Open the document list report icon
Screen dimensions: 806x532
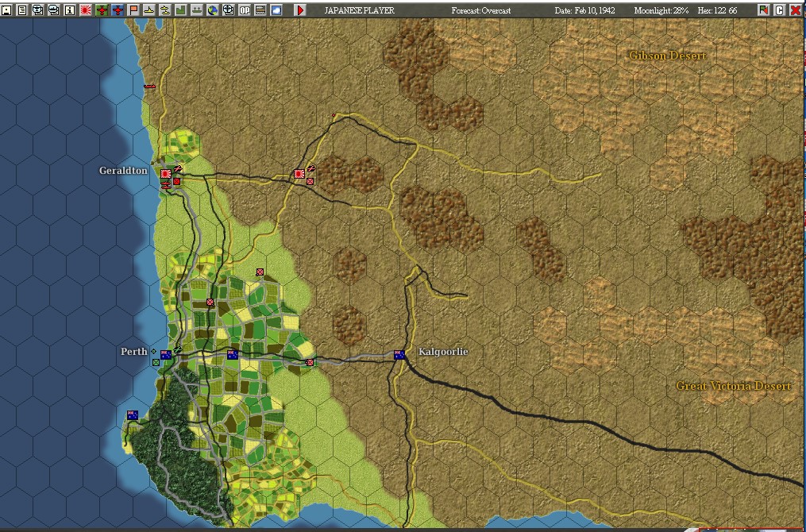click(22, 10)
